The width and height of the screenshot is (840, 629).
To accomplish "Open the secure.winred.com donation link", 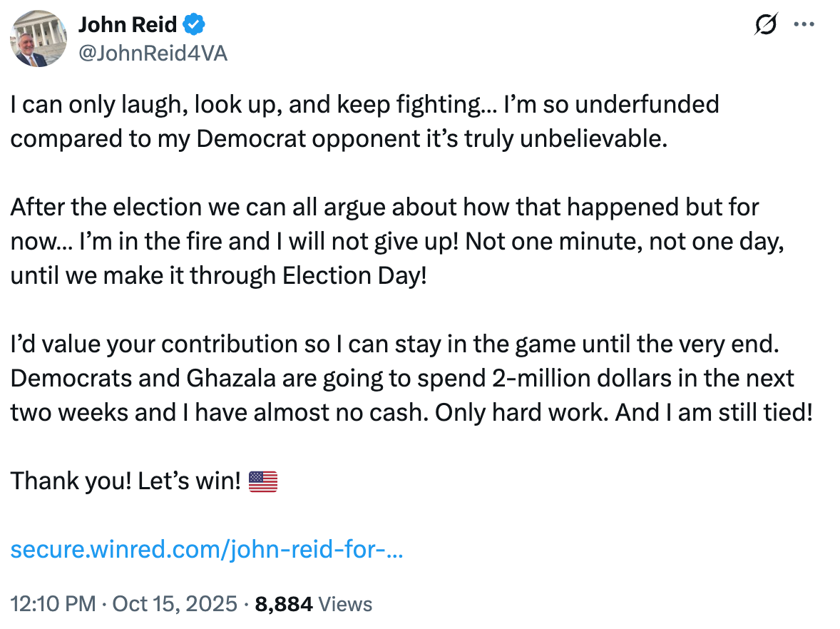I will (207, 549).
